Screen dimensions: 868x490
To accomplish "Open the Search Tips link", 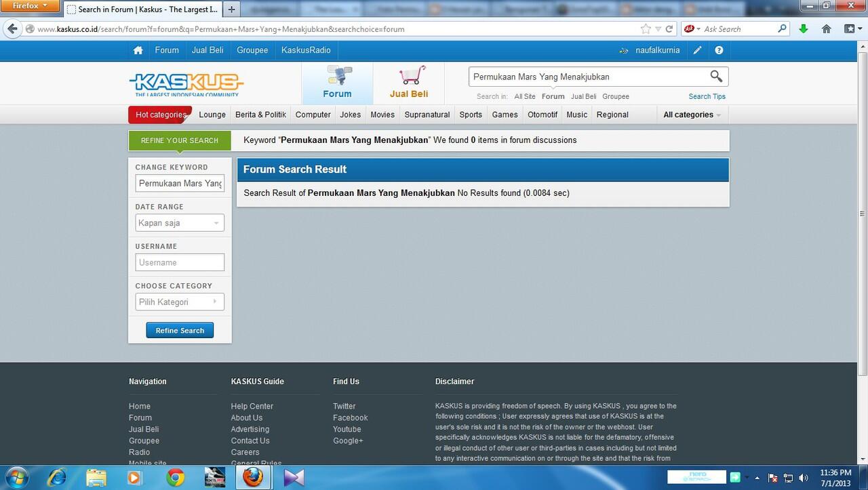I will coord(707,96).
